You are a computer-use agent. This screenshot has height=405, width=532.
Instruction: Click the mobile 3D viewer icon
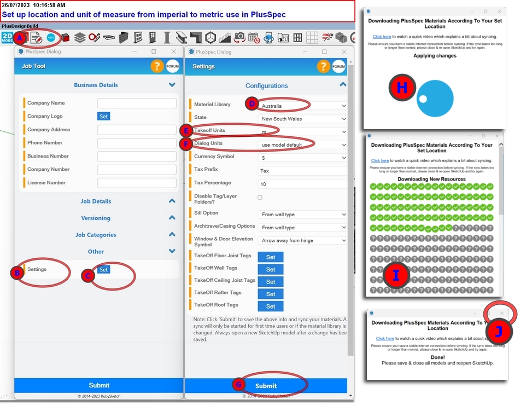coord(268,38)
